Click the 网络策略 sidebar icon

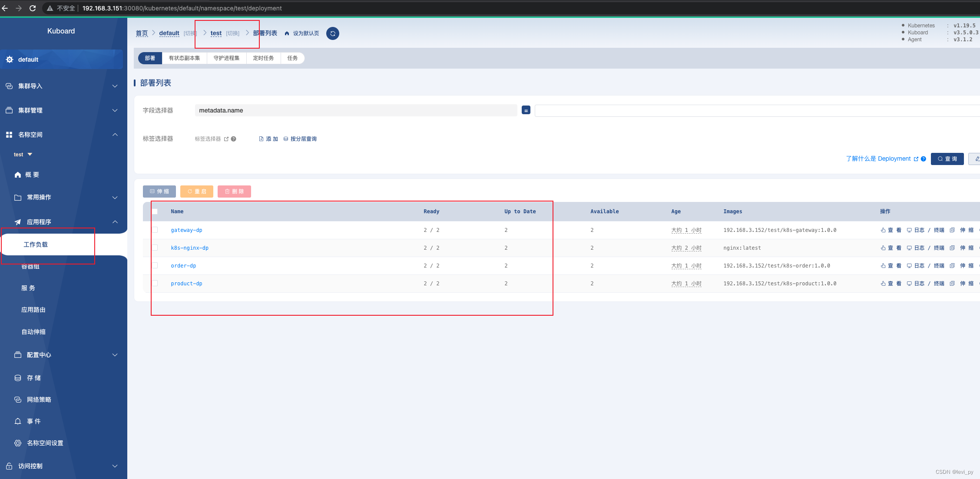point(18,400)
